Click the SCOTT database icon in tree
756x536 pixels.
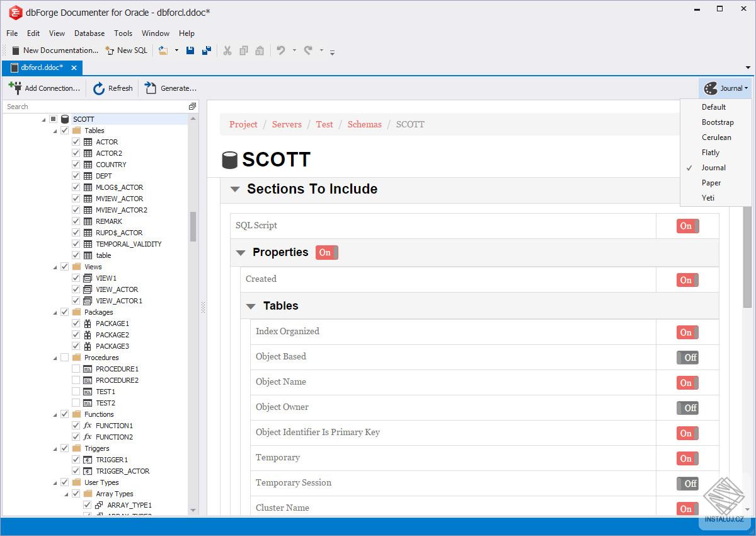(x=65, y=119)
